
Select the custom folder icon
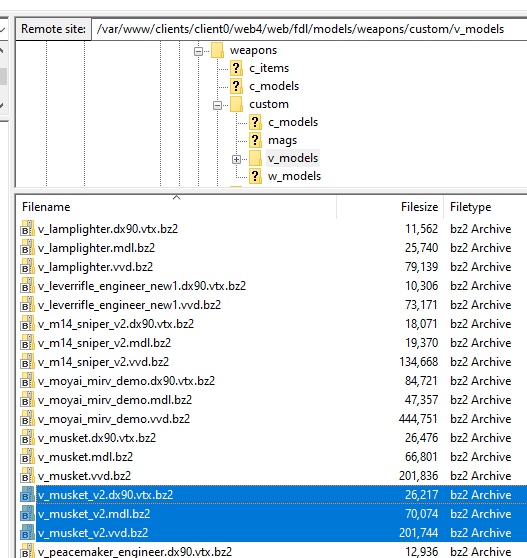tap(236, 104)
